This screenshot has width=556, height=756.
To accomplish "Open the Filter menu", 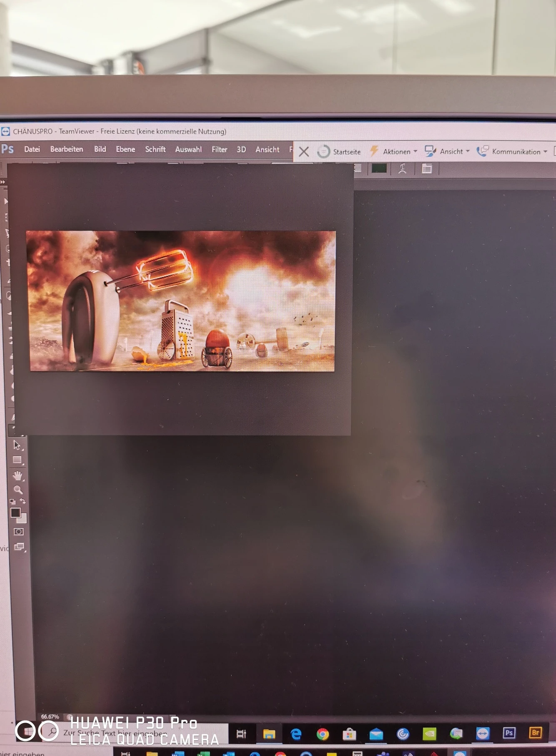I will 219,149.
